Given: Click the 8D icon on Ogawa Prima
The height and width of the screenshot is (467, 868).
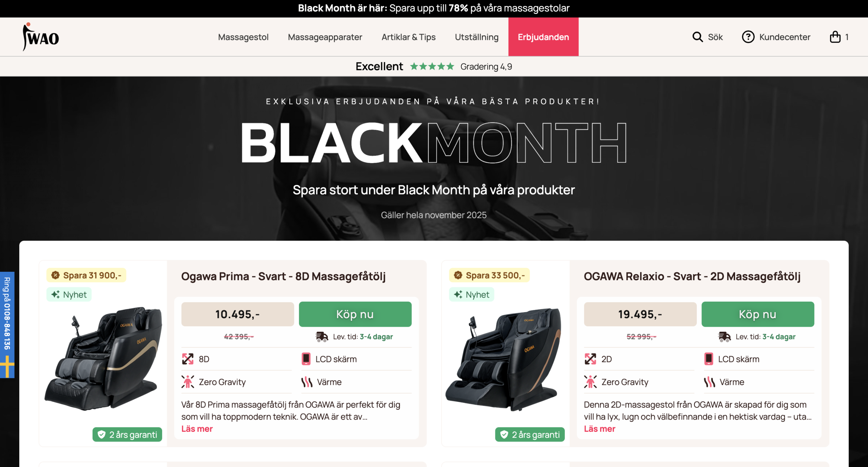Looking at the screenshot, I should pos(188,359).
